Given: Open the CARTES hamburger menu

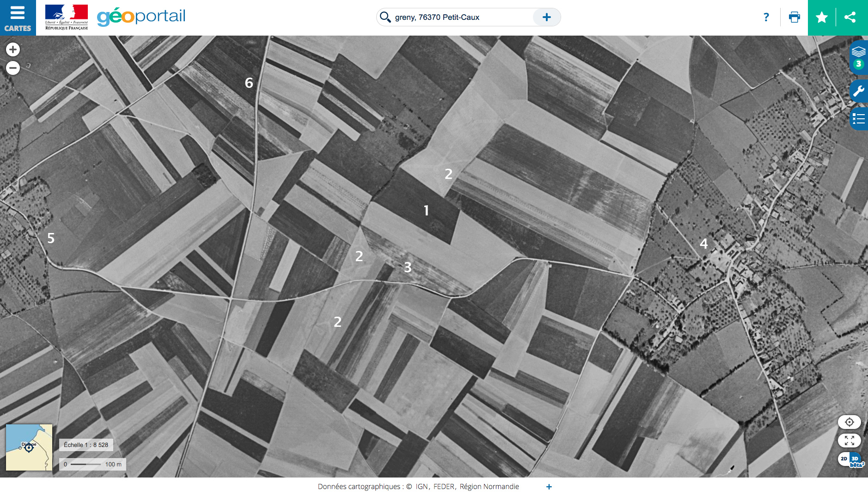Looking at the screenshot, I should 18,18.
